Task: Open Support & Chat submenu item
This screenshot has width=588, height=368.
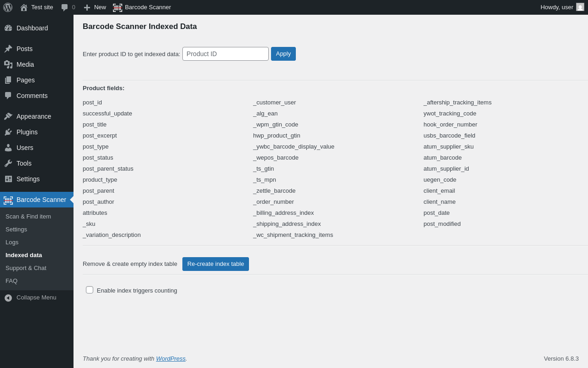Action: pos(26,268)
